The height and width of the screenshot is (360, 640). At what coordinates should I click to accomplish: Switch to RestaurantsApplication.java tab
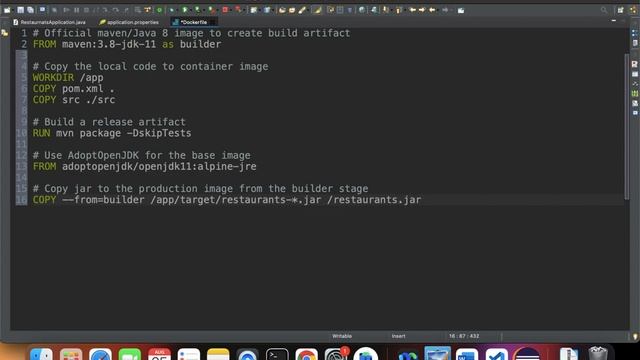49,22
